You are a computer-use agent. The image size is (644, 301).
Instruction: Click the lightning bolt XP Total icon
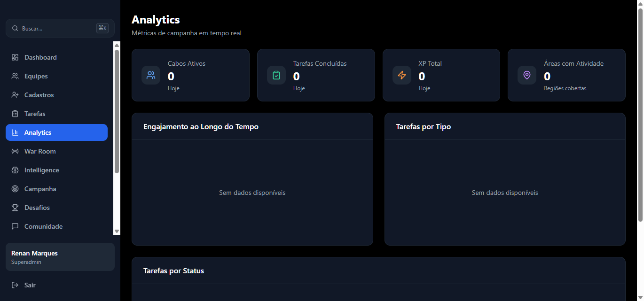(x=401, y=75)
